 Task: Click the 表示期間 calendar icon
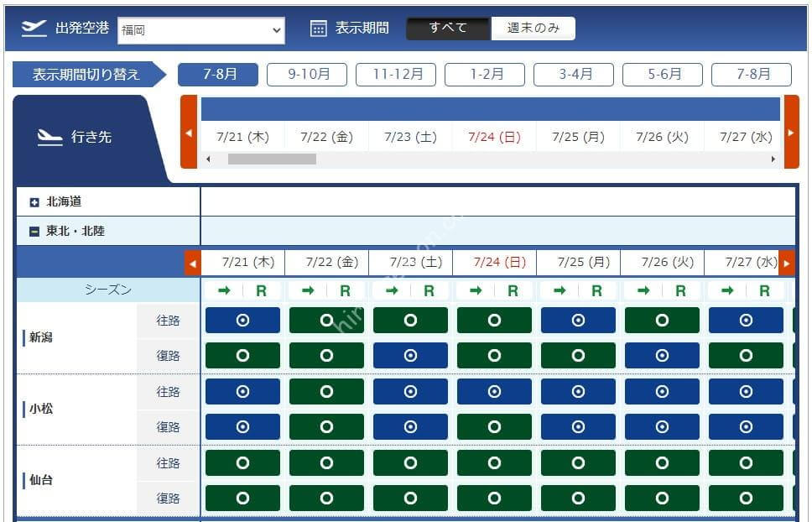(319, 29)
